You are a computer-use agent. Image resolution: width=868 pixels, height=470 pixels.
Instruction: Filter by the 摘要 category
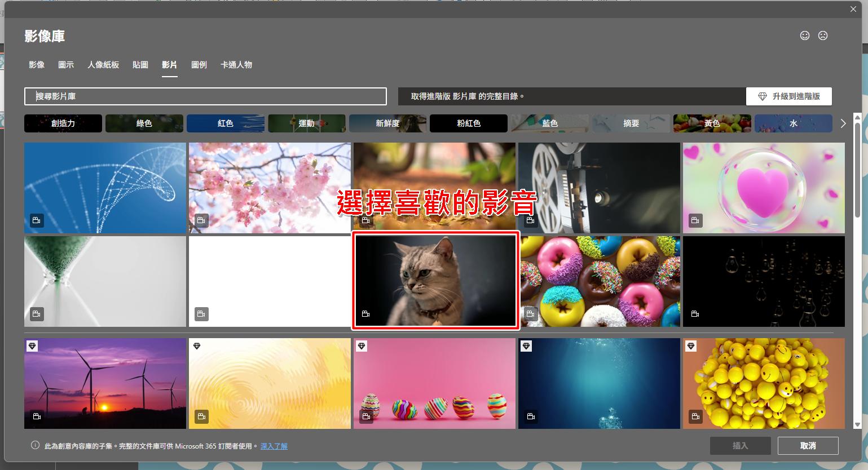click(x=631, y=123)
